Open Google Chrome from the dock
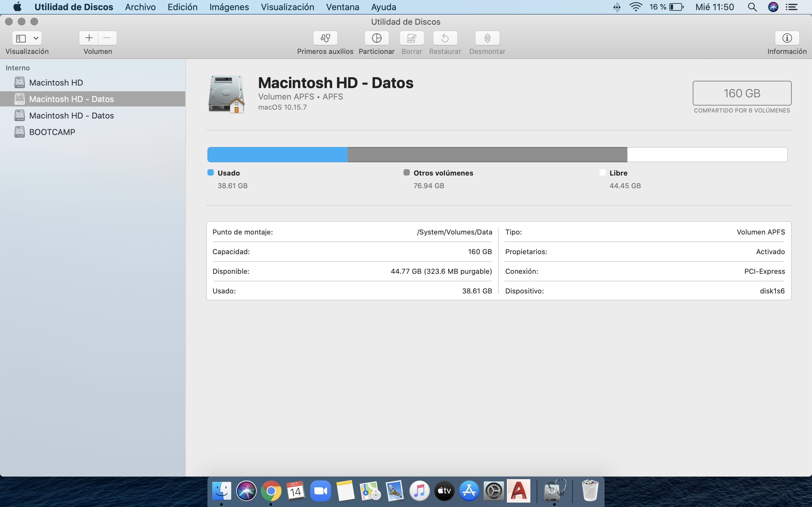812x507 pixels. tap(271, 491)
